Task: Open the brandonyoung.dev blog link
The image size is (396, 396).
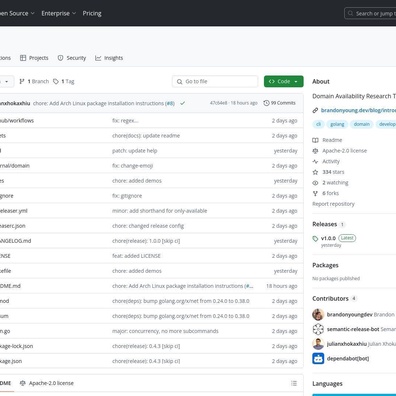Action: (358, 110)
